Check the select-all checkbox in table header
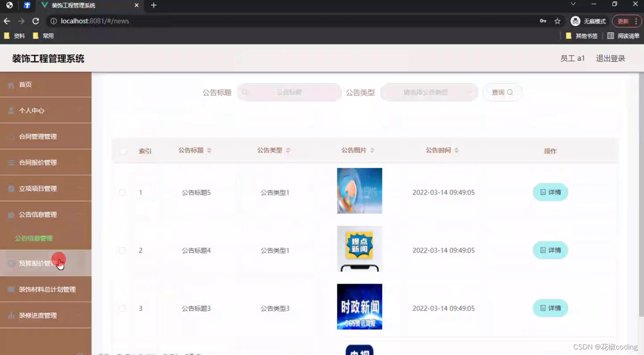 coord(122,151)
